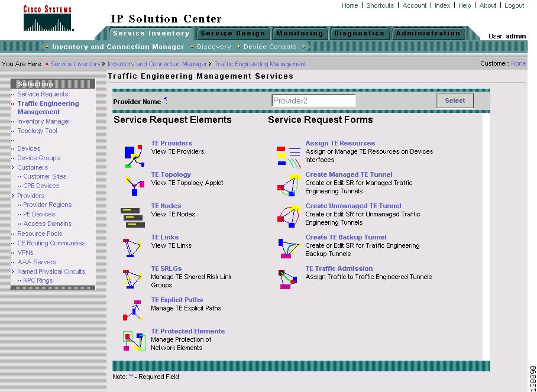Image resolution: width=537 pixels, height=392 pixels.
Task: Go to Home in the top navigation
Action: coord(350,5)
